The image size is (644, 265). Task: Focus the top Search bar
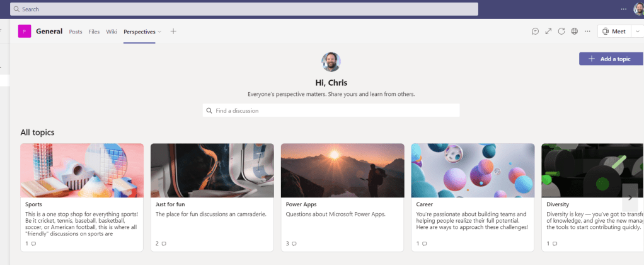tap(244, 9)
